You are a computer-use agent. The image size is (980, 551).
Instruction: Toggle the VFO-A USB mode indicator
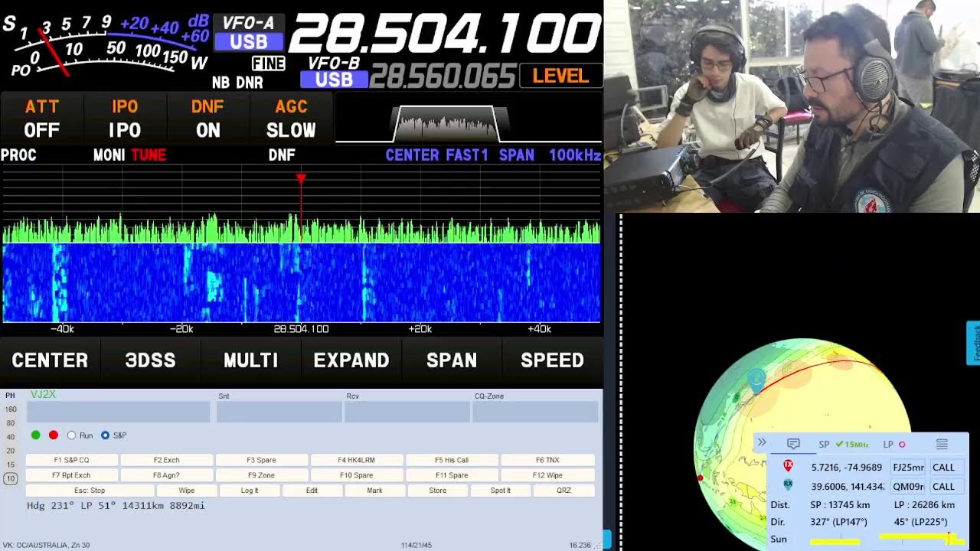248,41
